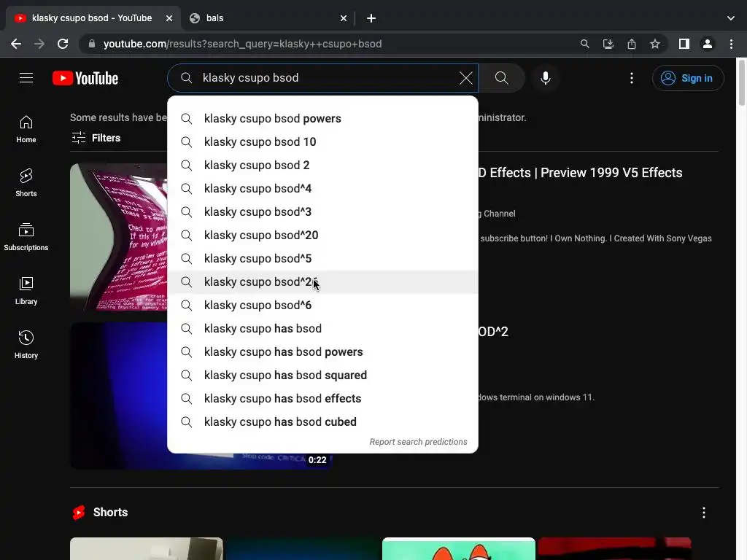Select suggestion 'klasky csupo bsod powers'
The height and width of the screenshot is (560, 747).
322,119
